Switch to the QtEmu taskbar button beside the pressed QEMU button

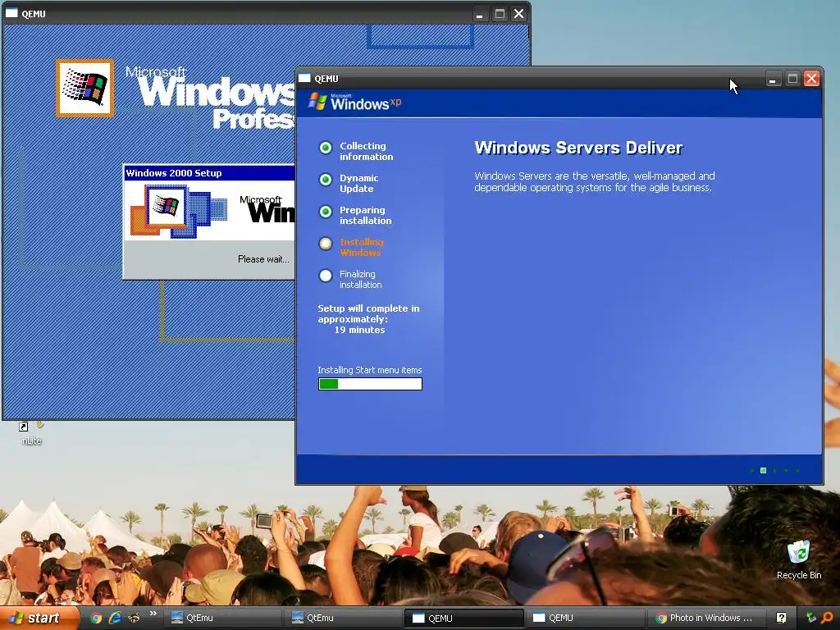(x=343, y=618)
